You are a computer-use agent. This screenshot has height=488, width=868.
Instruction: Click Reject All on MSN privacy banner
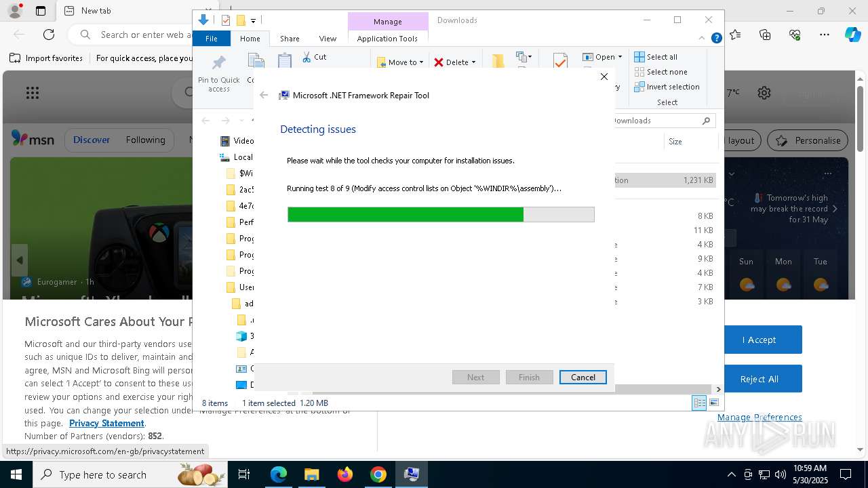click(759, 379)
